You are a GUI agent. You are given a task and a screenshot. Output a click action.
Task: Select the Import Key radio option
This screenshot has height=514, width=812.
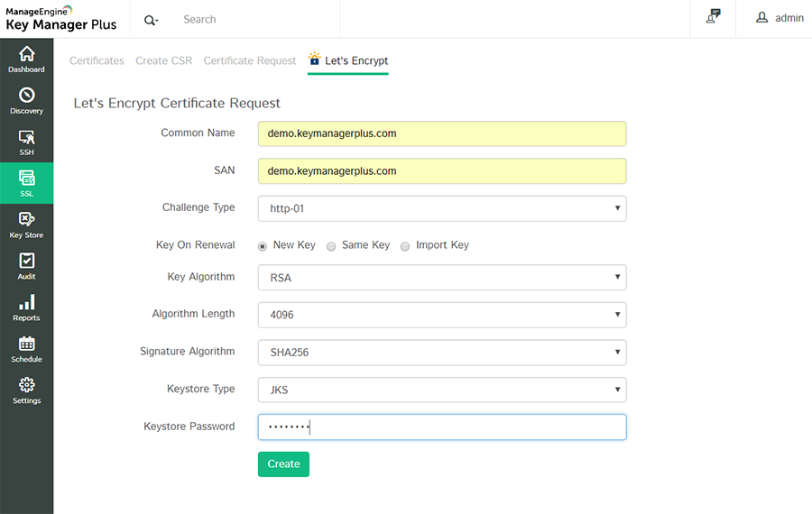(x=405, y=246)
